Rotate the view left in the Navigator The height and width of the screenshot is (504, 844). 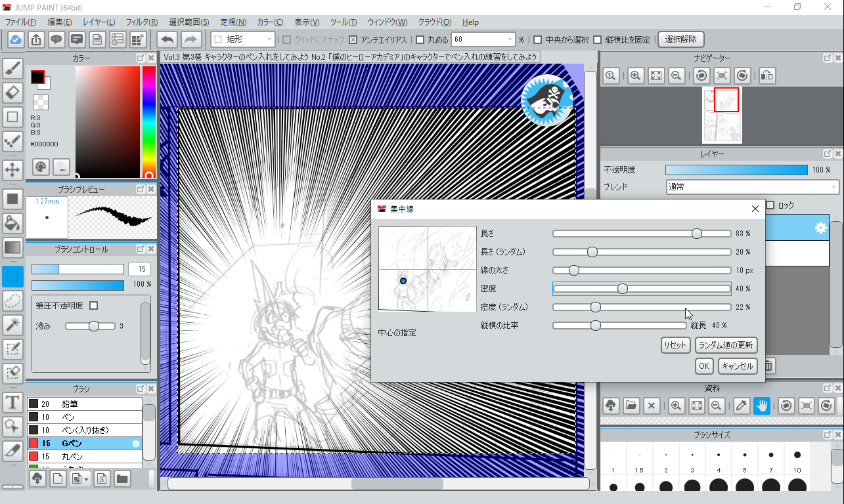point(701,75)
